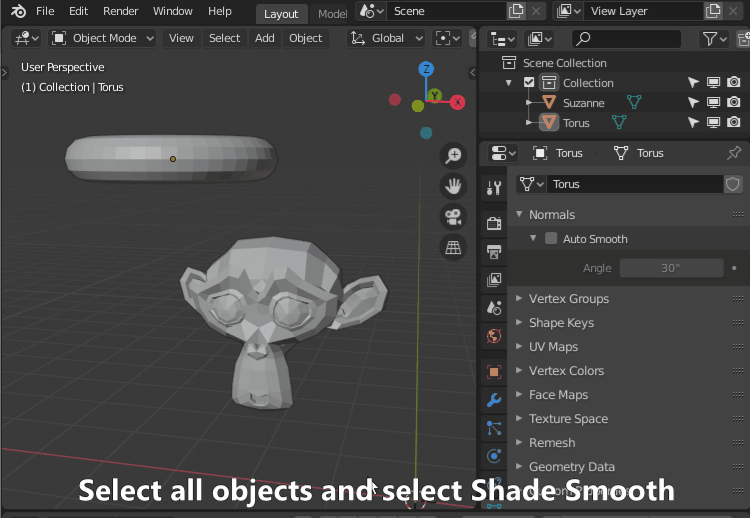
Task: Click the Scene name field
Action: (446, 11)
